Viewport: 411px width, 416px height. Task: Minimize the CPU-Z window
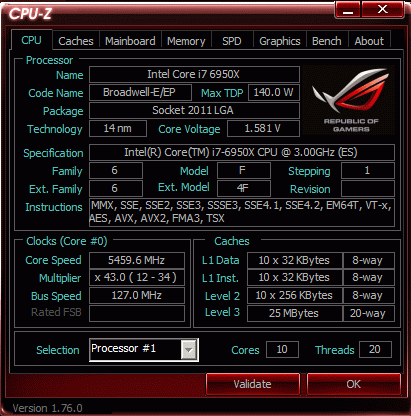click(x=348, y=10)
